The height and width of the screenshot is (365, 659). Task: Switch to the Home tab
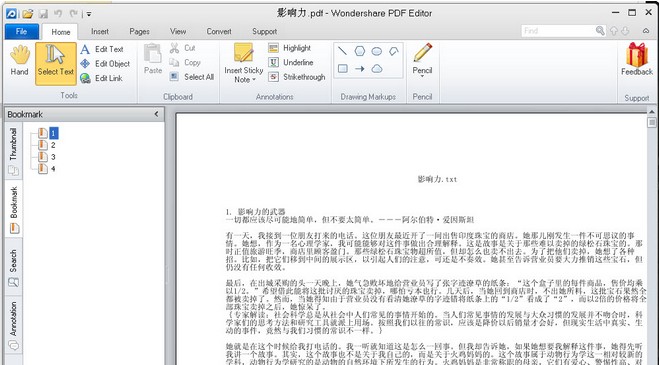click(x=61, y=32)
